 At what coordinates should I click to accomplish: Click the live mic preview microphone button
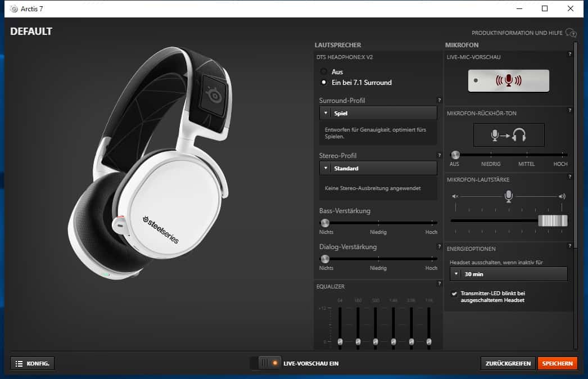[x=509, y=80]
